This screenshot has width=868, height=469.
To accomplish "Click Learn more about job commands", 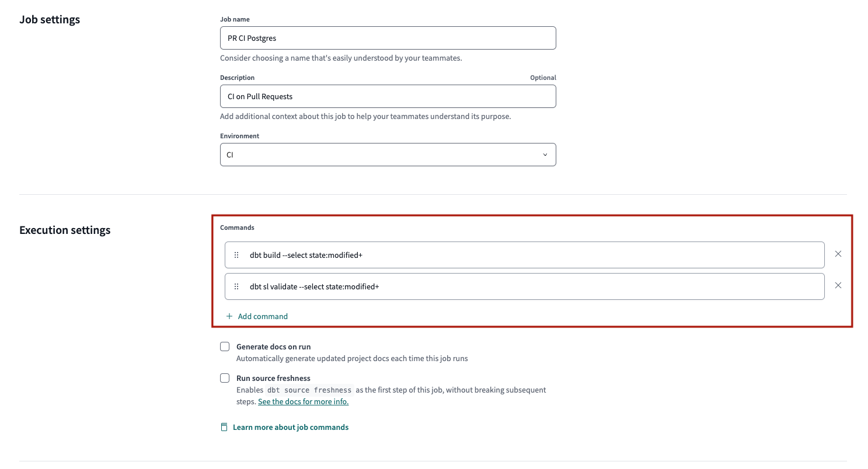I will point(291,426).
